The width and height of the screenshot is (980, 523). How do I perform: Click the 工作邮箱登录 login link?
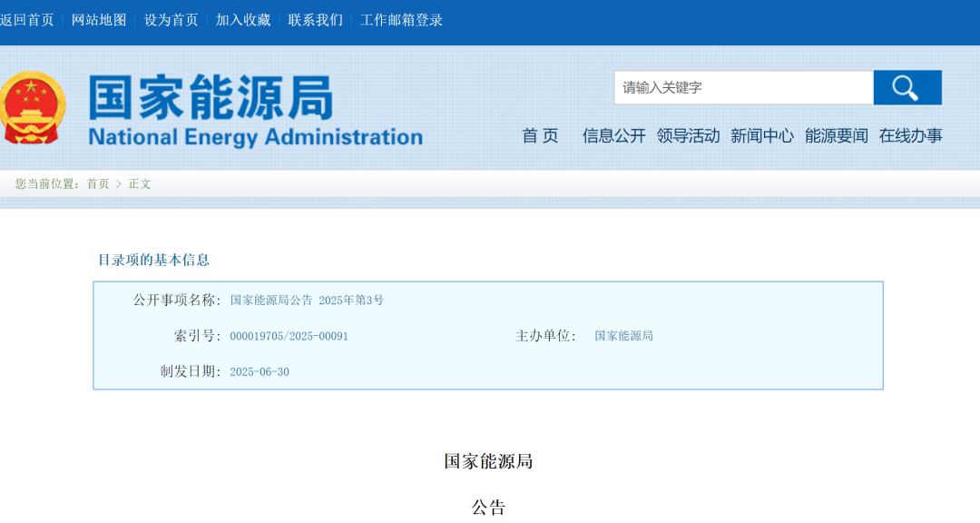pos(401,19)
